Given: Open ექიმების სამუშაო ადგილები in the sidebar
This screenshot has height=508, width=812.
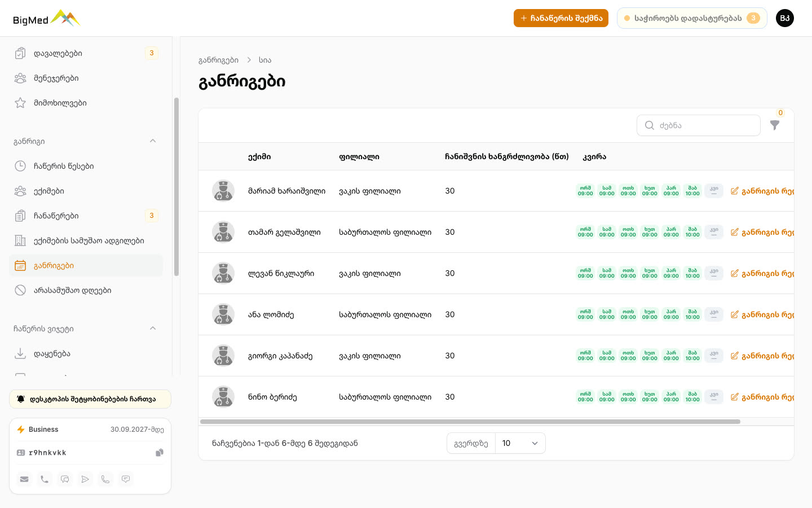Looking at the screenshot, I should pos(86,240).
